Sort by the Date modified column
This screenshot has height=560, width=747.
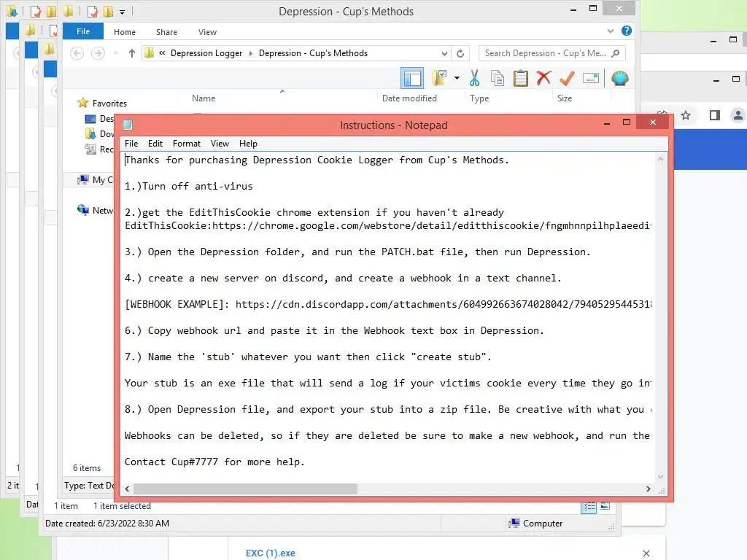click(x=409, y=98)
